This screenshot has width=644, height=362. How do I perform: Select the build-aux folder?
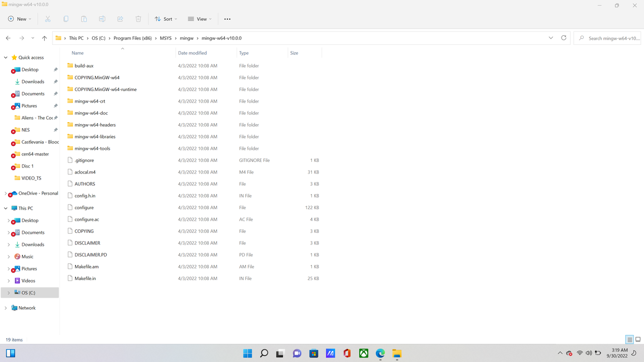[84, 66]
